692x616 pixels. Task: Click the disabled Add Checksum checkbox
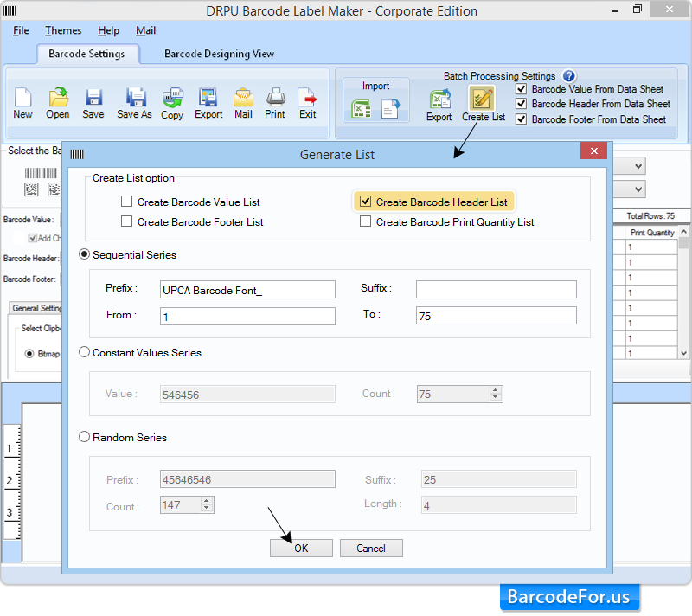(33, 238)
